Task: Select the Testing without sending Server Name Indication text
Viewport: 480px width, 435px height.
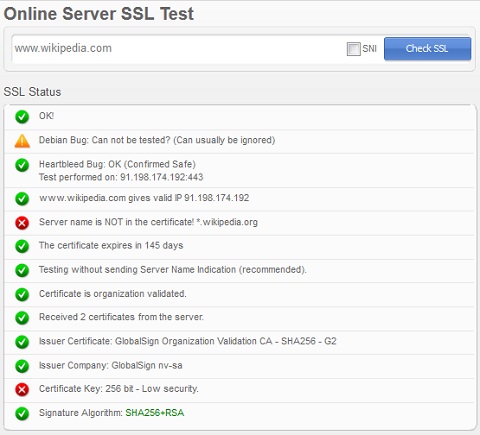Action: click(x=173, y=270)
